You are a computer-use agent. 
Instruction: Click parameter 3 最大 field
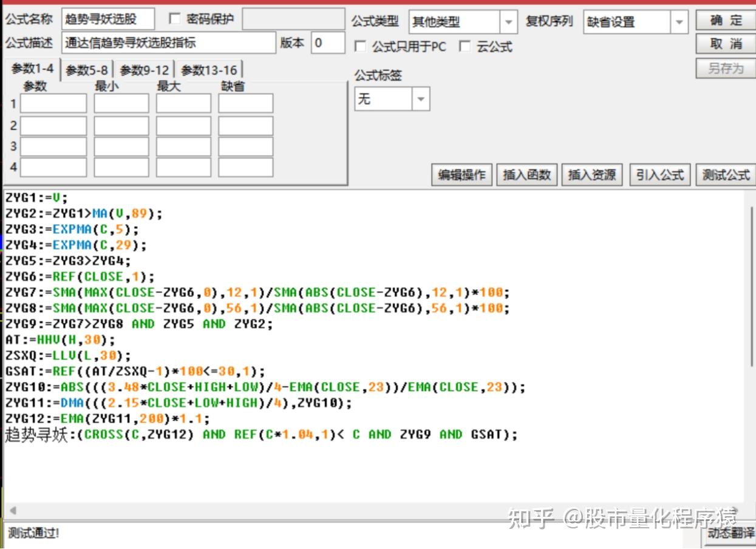[183, 147]
